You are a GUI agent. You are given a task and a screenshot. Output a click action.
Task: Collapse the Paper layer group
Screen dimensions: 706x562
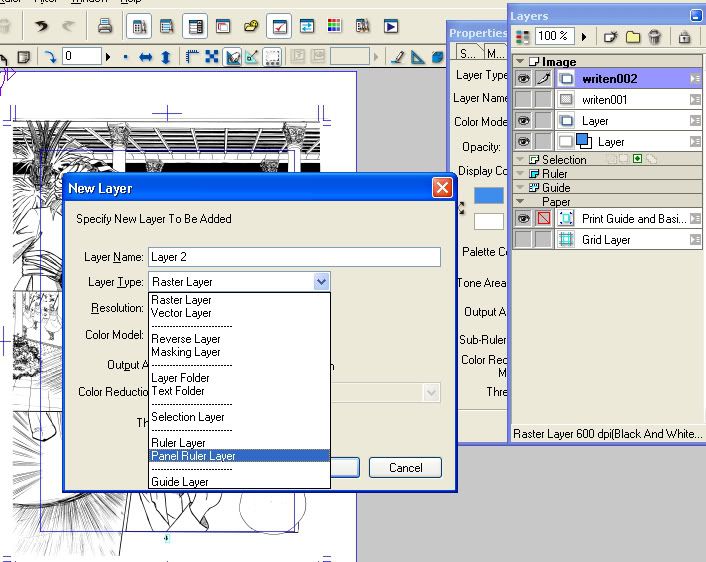[x=520, y=201]
